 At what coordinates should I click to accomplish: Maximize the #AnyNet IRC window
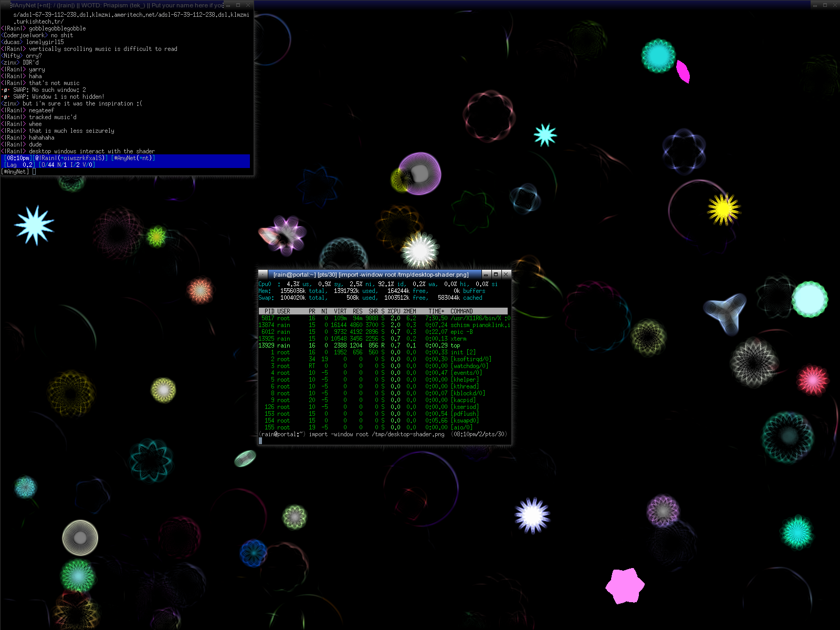pyautogui.click(x=238, y=5)
